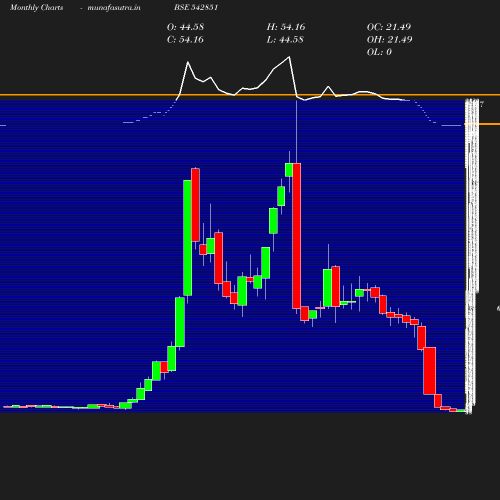
Task: Click the 'OC: 21.49' reading
Action: pos(389,27)
